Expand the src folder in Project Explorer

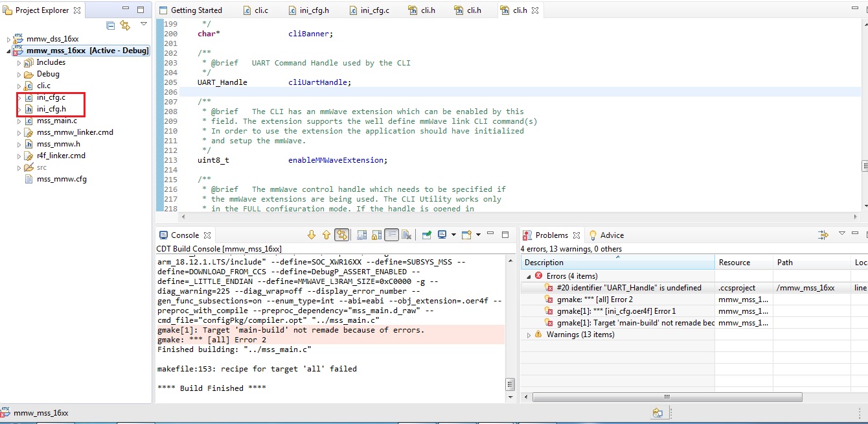(x=19, y=167)
